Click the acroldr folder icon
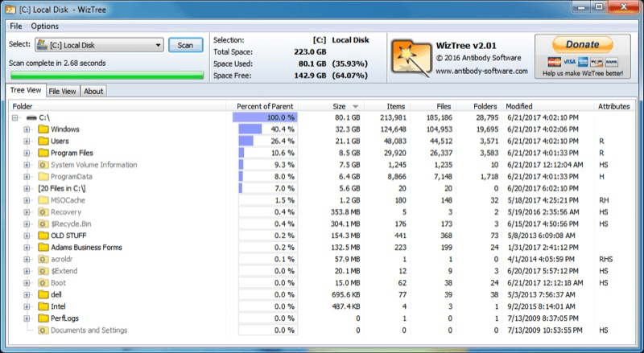Viewport: 644px width, 353px height. [x=43, y=260]
